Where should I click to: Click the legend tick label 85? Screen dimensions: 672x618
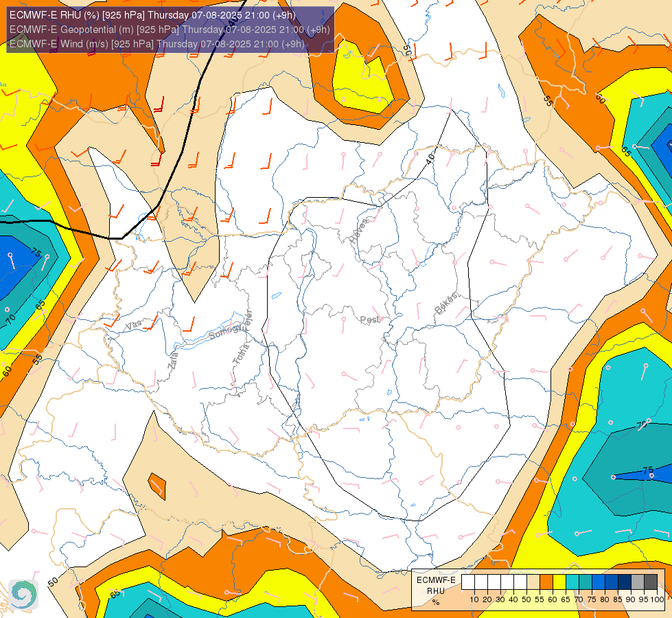click(618, 599)
